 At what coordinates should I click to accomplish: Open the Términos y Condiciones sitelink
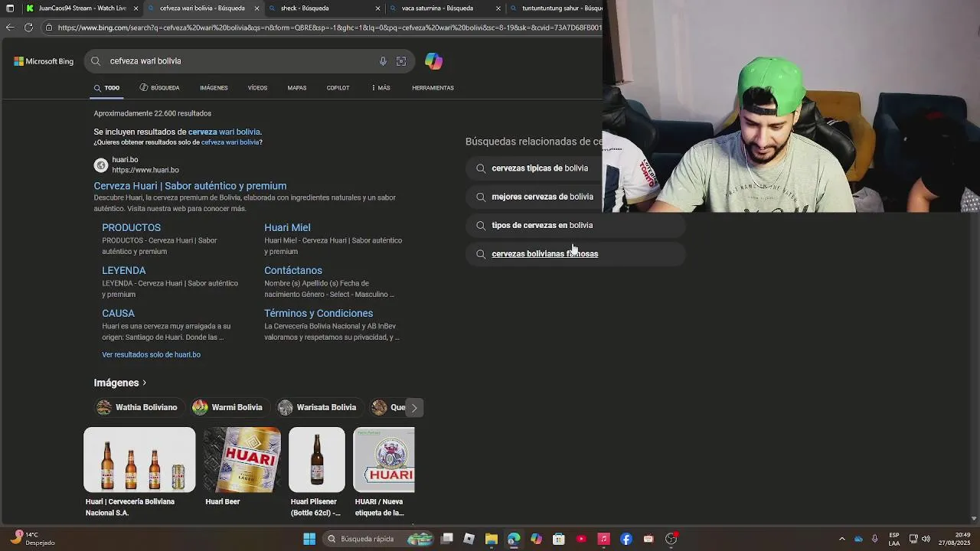pos(318,313)
